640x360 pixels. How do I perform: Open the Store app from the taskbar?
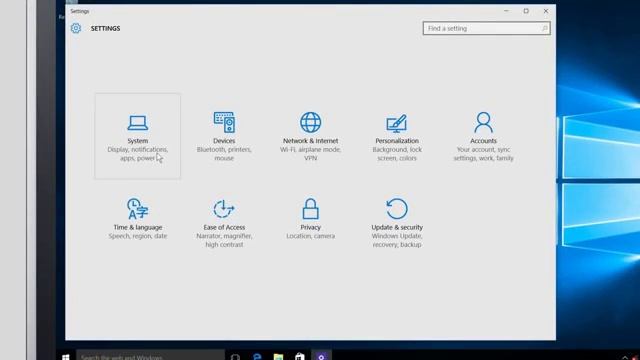point(300,357)
